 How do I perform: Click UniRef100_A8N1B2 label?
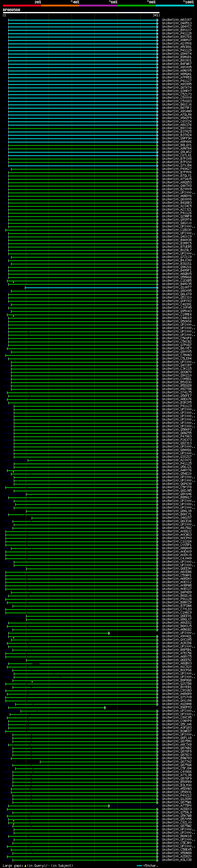[176, 629]
